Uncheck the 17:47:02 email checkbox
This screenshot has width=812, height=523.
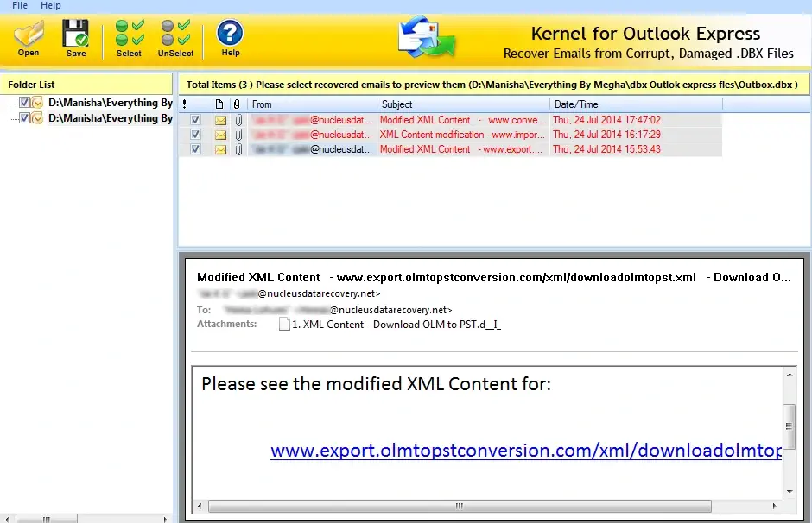[x=195, y=120]
